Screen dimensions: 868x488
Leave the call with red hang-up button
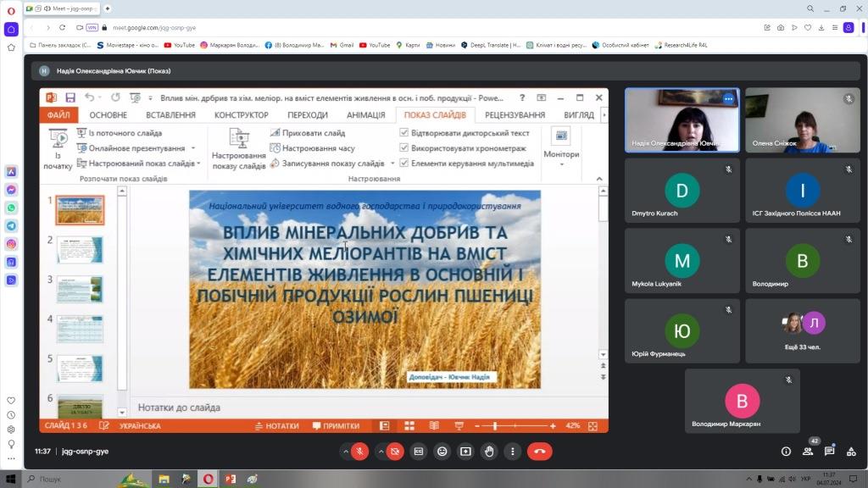coord(540,452)
